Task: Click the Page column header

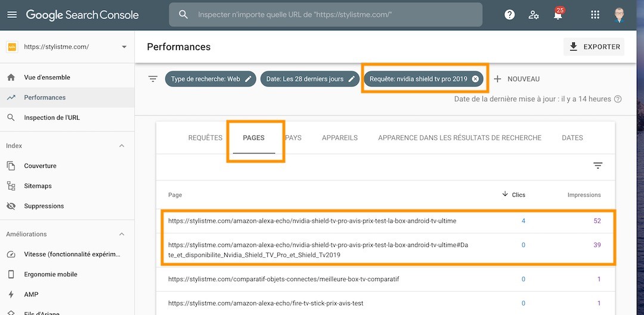Action: 175,195
